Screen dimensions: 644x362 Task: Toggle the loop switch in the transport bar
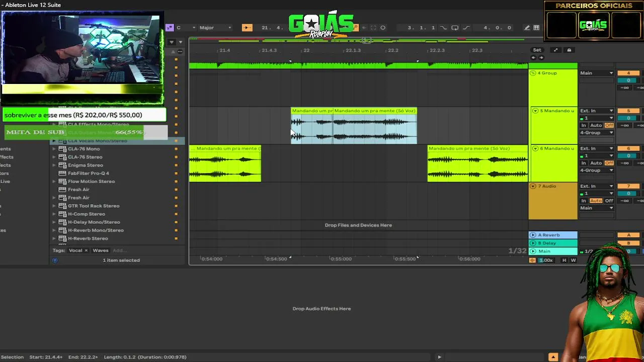[455, 28]
